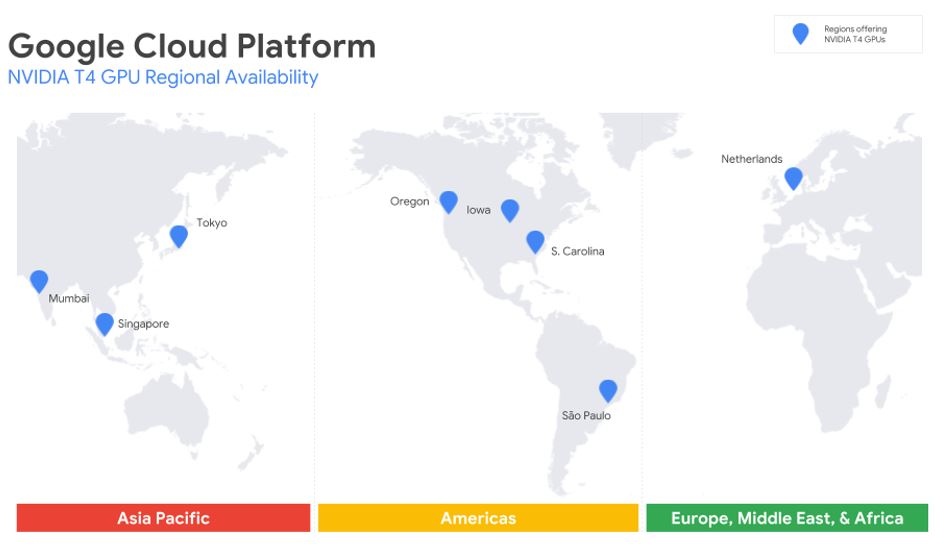935x544 pixels.
Task: Click the Iowa label text
Action: (478, 210)
